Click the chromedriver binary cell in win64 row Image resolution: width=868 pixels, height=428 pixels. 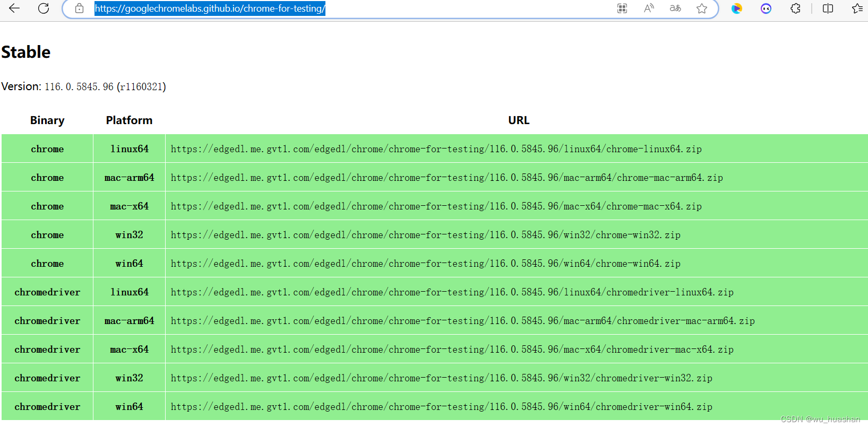(x=47, y=407)
